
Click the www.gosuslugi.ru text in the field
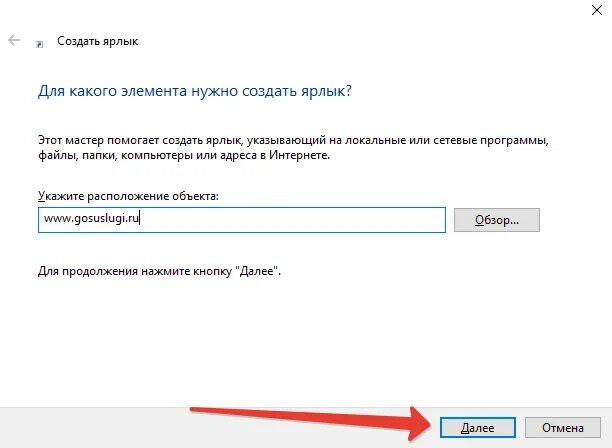tap(91, 219)
